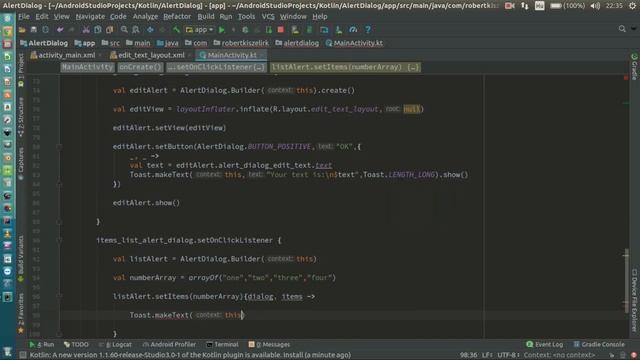Open the Context selector in status bar
640x360 pixels.
click(x=558, y=355)
